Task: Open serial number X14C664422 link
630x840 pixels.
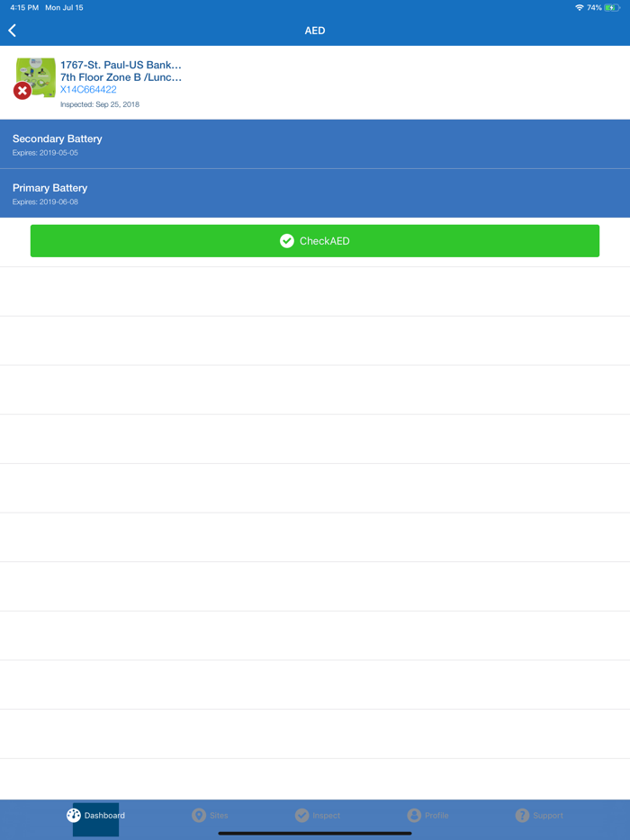Action: (88, 89)
